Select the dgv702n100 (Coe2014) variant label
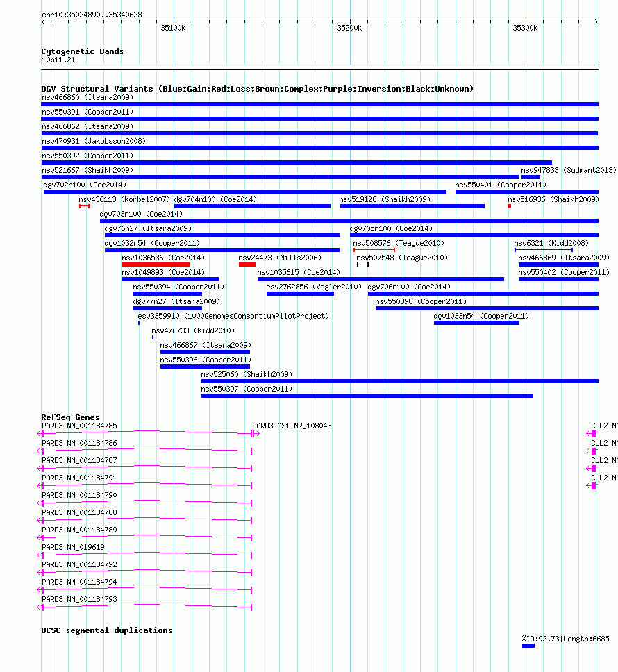618x672 pixels. (x=85, y=185)
